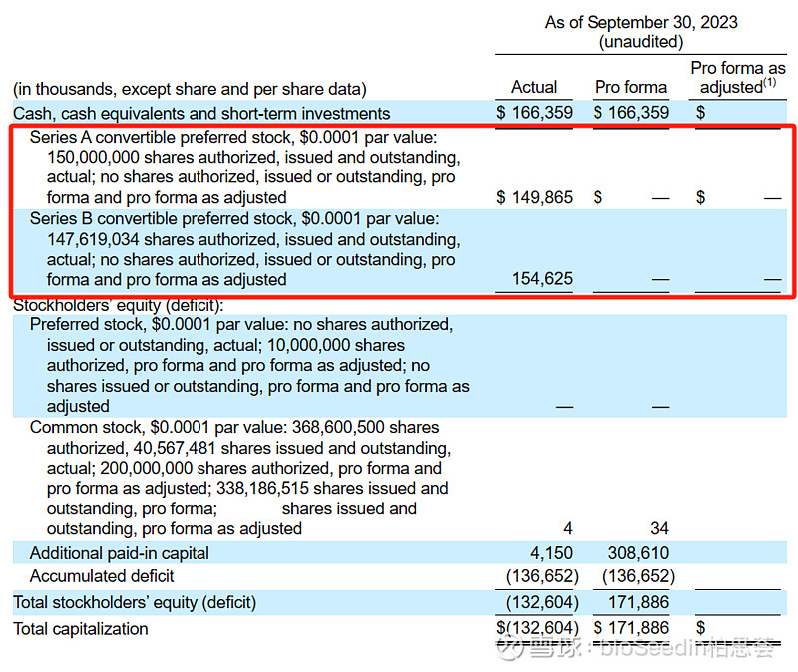Click the Accumulated deficit row label

102,576
